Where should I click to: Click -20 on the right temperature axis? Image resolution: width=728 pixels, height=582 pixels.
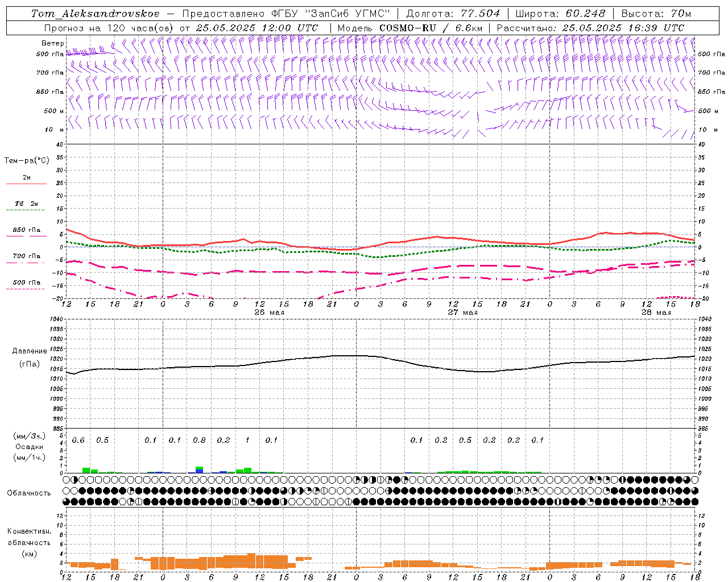pos(703,298)
